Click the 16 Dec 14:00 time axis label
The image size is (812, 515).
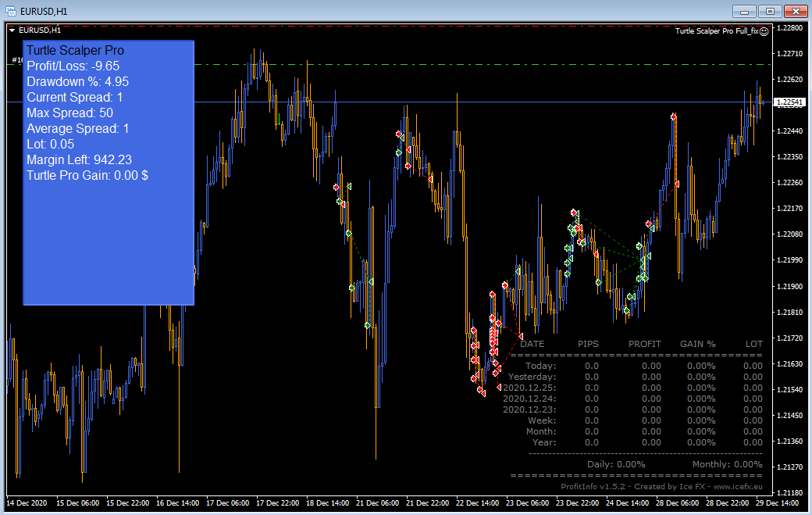pos(178,503)
